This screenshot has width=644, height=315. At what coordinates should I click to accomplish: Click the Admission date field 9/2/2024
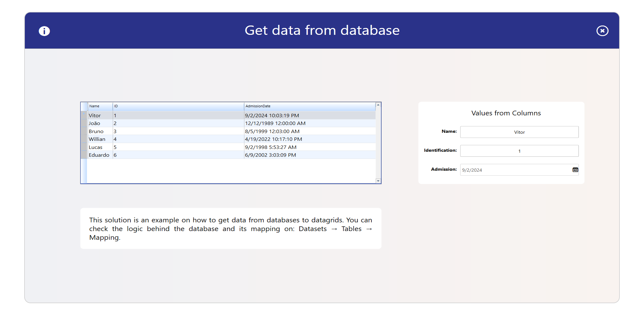click(x=515, y=170)
